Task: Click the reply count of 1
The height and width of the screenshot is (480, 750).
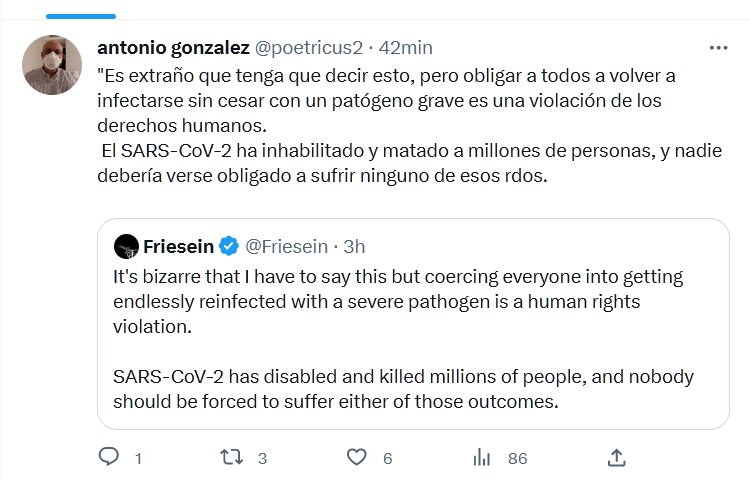Action: coord(138,458)
